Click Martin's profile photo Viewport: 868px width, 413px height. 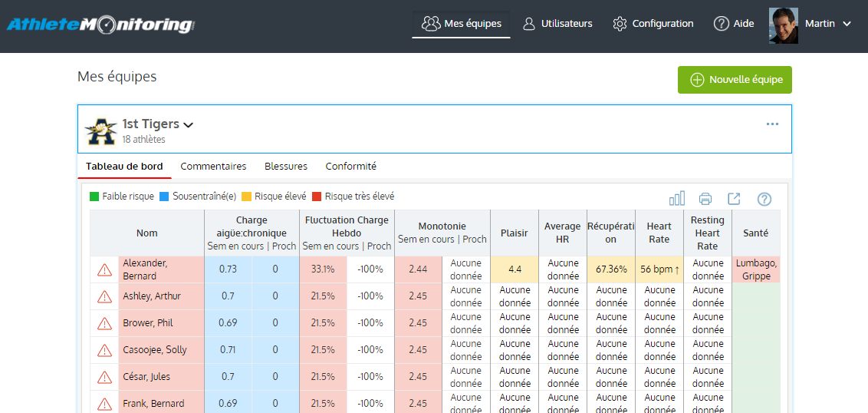[x=784, y=25]
